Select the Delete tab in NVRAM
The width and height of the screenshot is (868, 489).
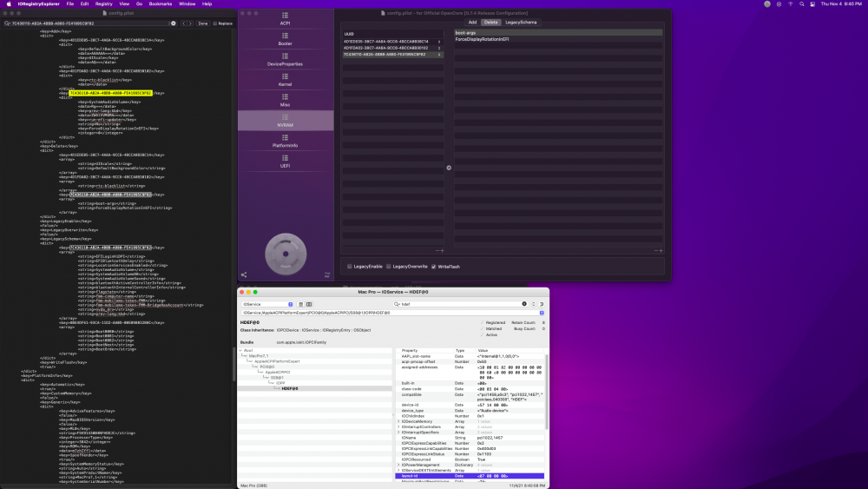tap(491, 23)
